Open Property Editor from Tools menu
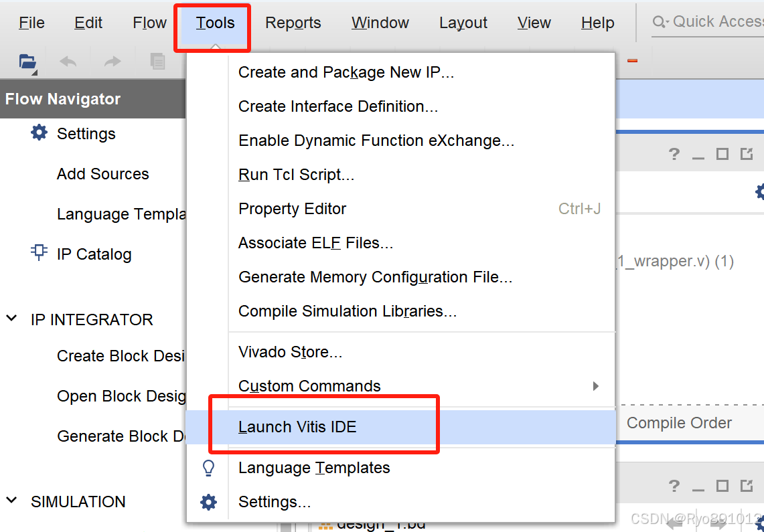The height and width of the screenshot is (532, 764). point(400,208)
